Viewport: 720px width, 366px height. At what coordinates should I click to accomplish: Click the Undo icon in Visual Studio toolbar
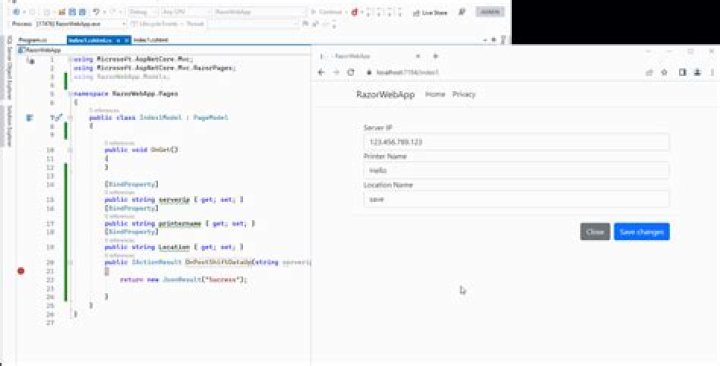coord(96,12)
